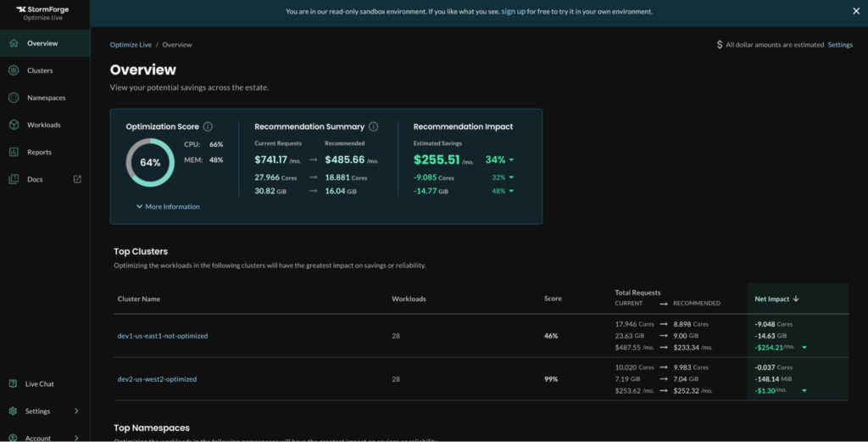The width and height of the screenshot is (868, 442).
Task: Click the Settings gear icon in the sidebar
Action: coord(13,411)
